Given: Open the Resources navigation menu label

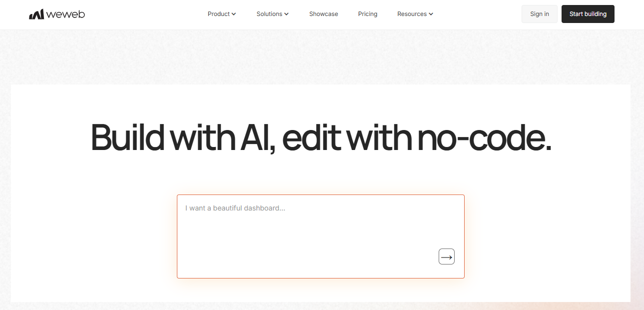Looking at the screenshot, I should click(x=412, y=14).
